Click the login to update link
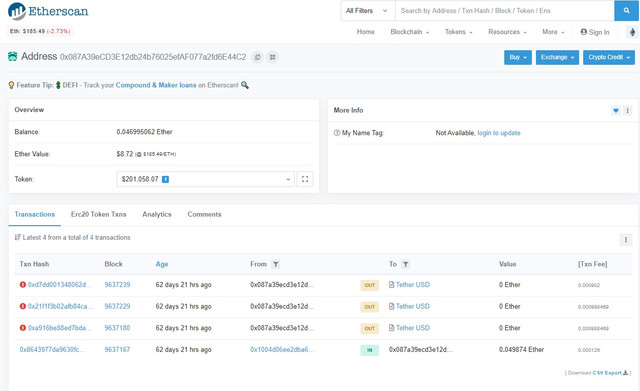 click(x=499, y=133)
